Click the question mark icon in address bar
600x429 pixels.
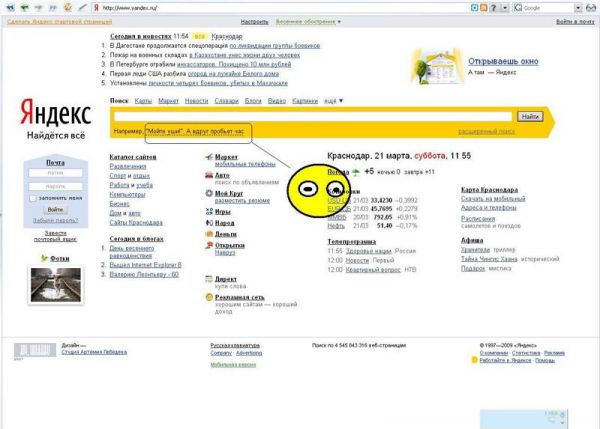click(x=494, y=7)
